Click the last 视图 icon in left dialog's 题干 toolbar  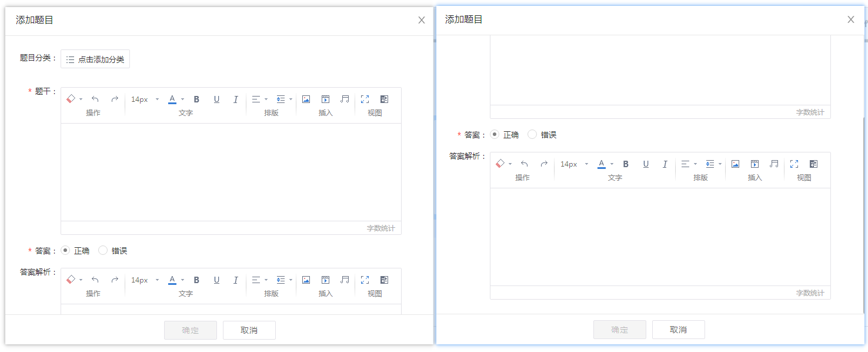coord(385,99)
